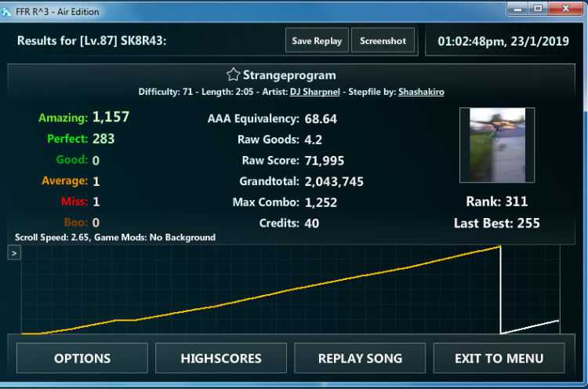Exit to the main menu

coord(499,358)
